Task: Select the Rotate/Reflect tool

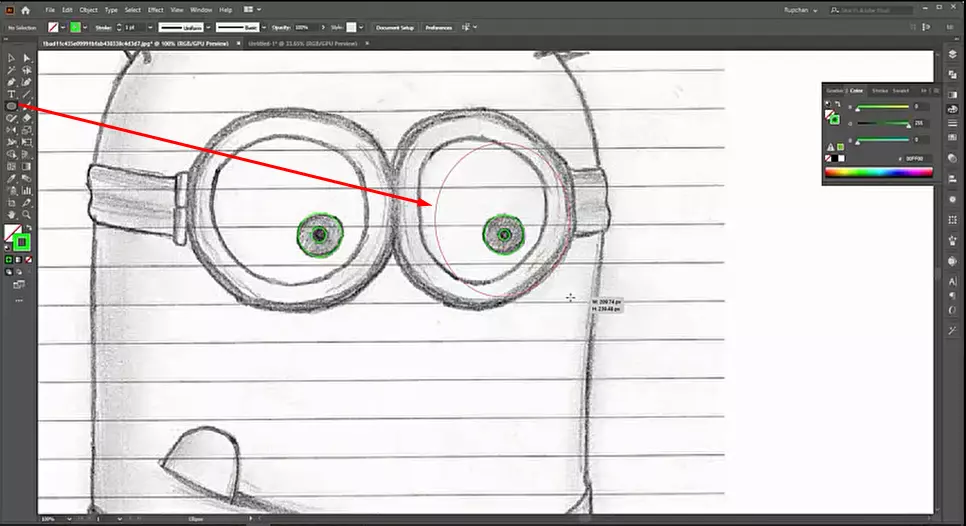Action: pos(11,130)
